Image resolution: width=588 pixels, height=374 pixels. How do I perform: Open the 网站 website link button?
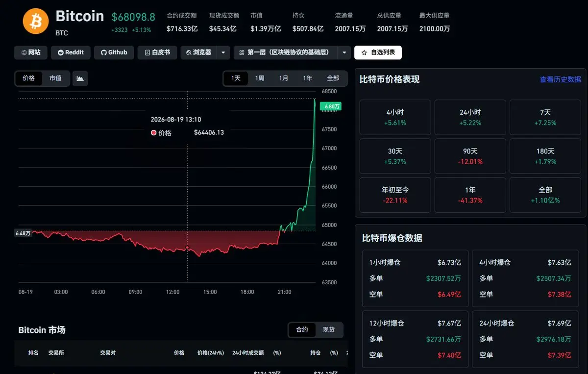pyautogui.click(x=31, y=52)
